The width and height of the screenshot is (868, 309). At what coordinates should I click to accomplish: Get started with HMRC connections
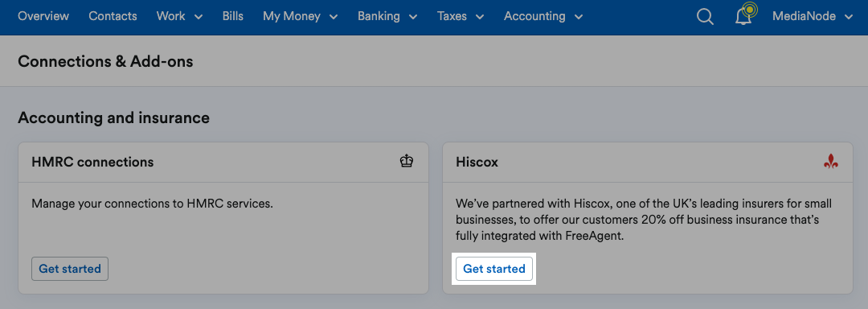[70, 269]
